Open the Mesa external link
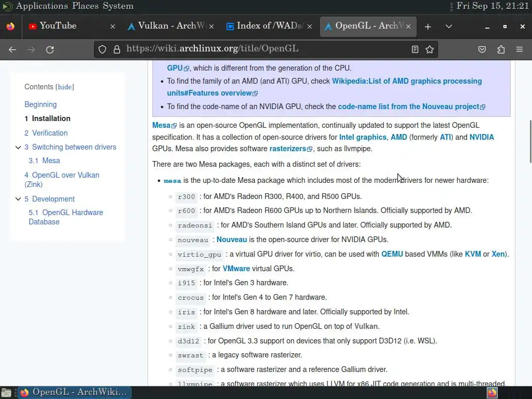This screenshot has height=399, width=532. [x=164, y=125]
